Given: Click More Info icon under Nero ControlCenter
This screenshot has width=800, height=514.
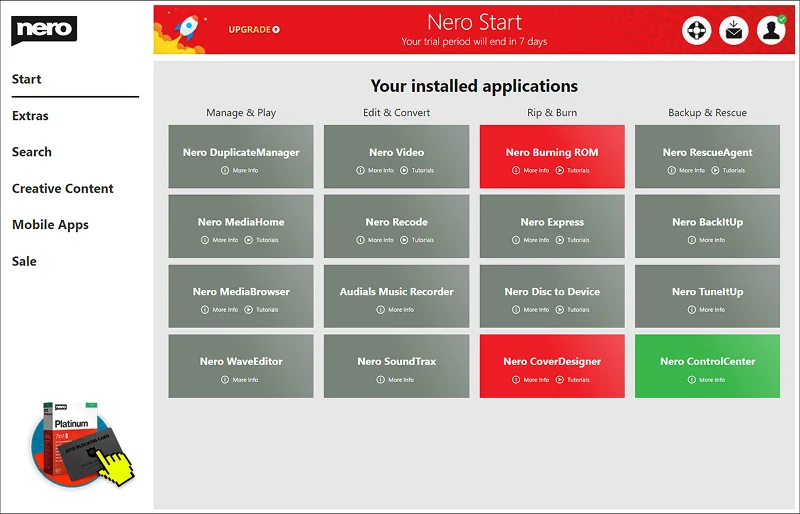Looking at the screenshot, I should 691,380.
